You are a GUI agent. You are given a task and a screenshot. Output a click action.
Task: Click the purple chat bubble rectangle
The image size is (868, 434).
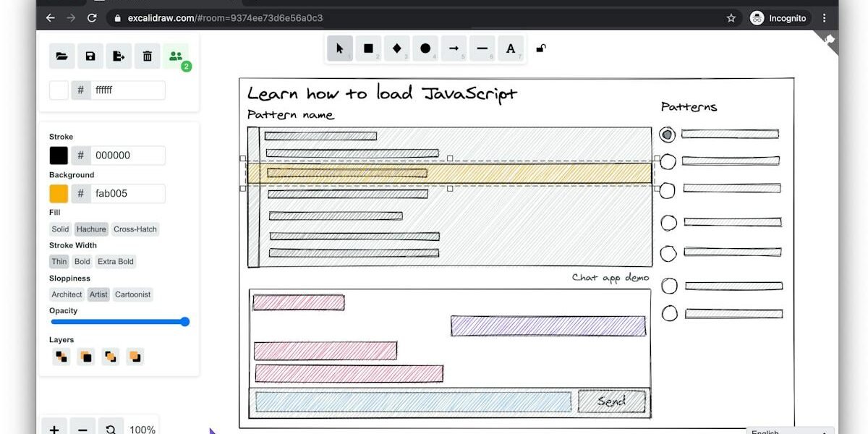548,326
